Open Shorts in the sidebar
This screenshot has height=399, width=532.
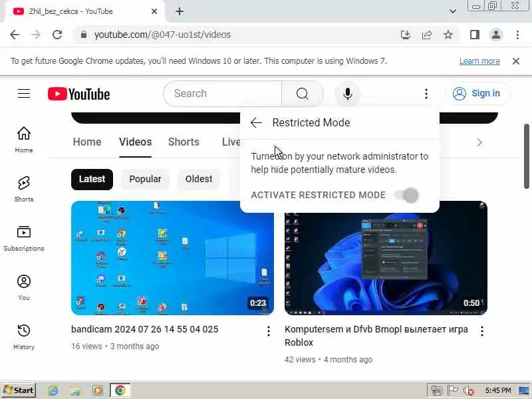(24, 189)
